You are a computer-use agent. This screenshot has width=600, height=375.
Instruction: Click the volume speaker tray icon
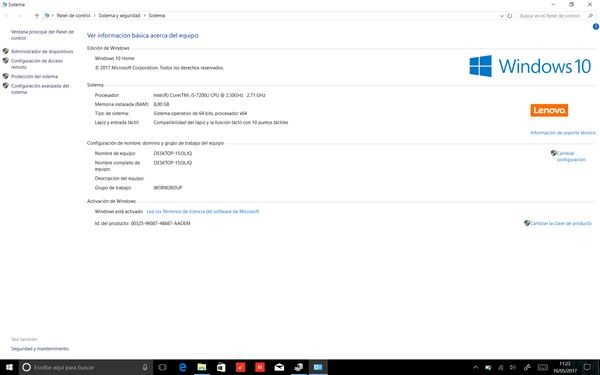point(513,367)
